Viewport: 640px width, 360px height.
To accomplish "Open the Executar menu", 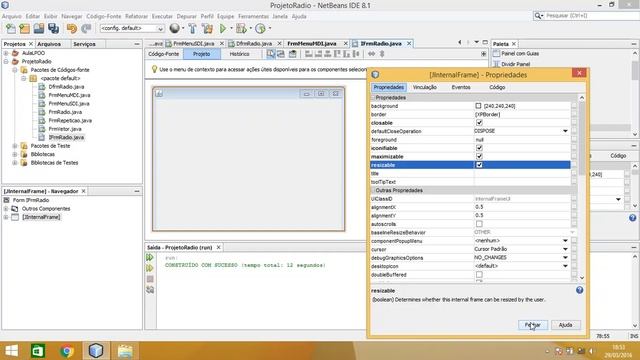I will [162, 16].
